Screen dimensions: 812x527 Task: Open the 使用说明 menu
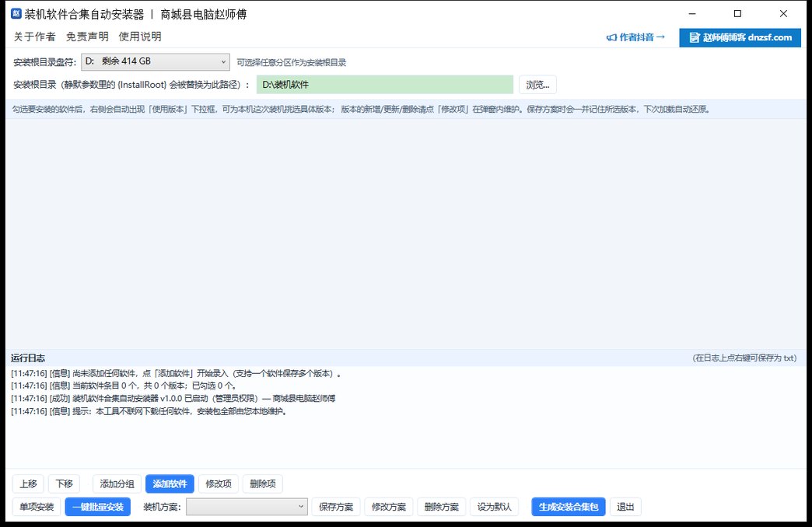point(140,37)
